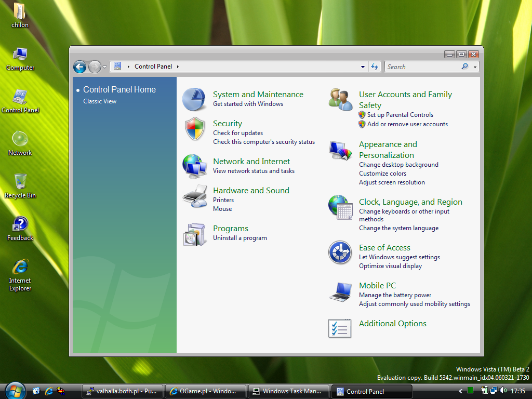Open the Network and Internet globe icon
The width and height of the screenshot is (532, 399).
click(x=195, y=166)
